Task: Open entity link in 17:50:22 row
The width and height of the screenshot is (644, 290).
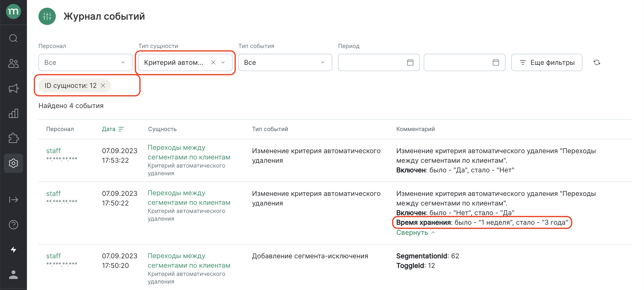Action: point(189,198)
